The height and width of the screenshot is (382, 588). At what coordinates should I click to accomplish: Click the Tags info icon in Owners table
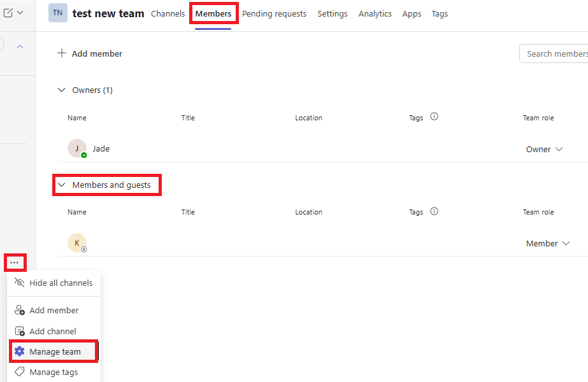click(x=434, y=117)
